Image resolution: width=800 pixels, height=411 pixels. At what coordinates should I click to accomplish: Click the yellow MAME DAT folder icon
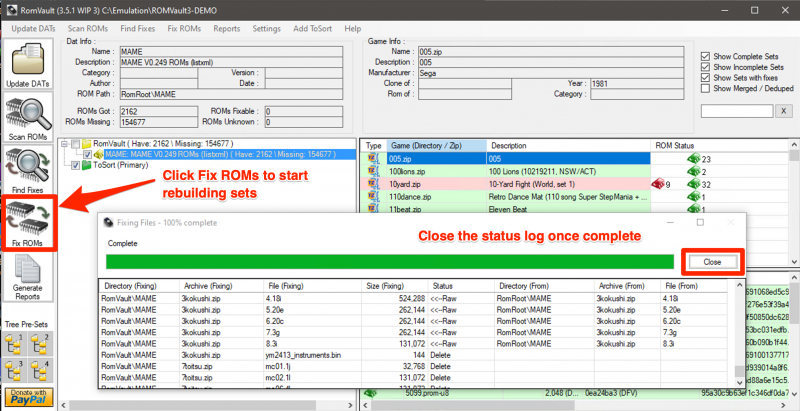tap(98, 155)
